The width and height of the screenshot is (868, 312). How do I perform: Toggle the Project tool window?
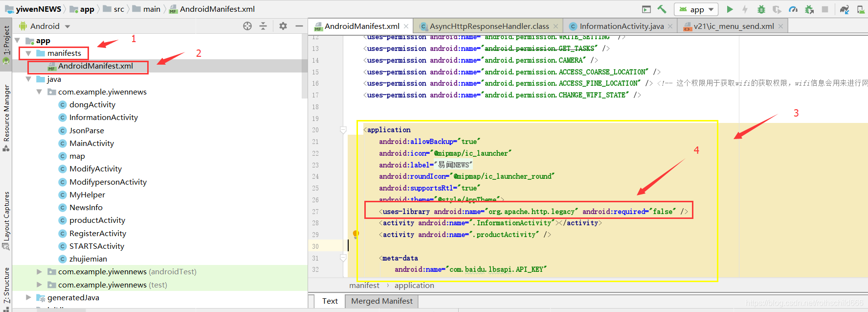coord(6,42)
